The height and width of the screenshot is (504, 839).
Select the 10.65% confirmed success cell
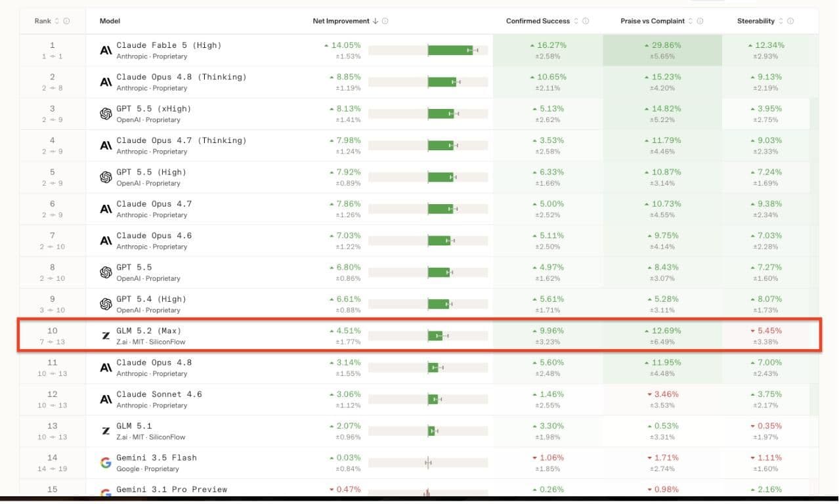point(548,82)
